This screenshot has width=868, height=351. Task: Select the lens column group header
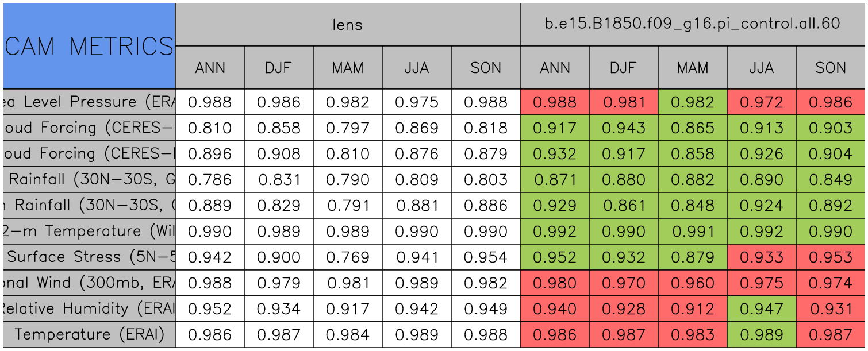pos(347,25)
